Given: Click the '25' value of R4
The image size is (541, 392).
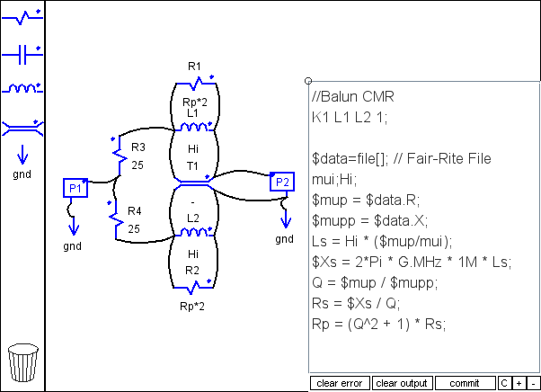Looking at the screenshot, I should point(134,229).
